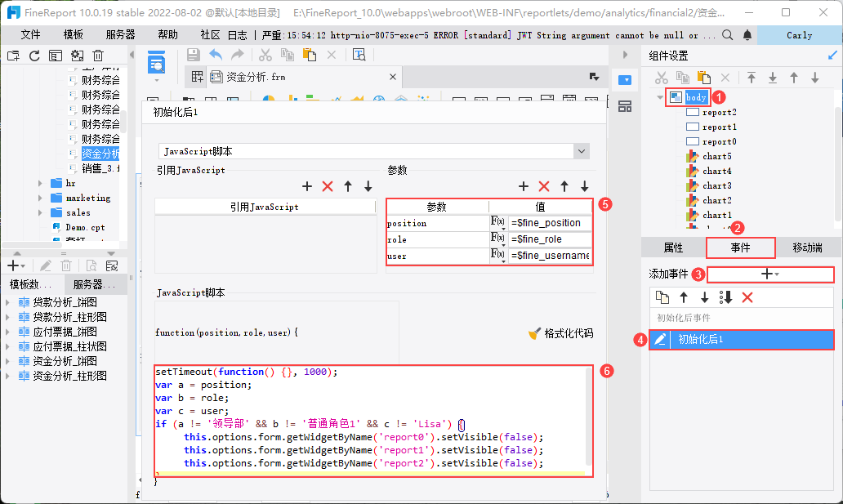Move event down in event toolbar
The width and height of the screenshot is (843, 504).
(x=704, y=297)
